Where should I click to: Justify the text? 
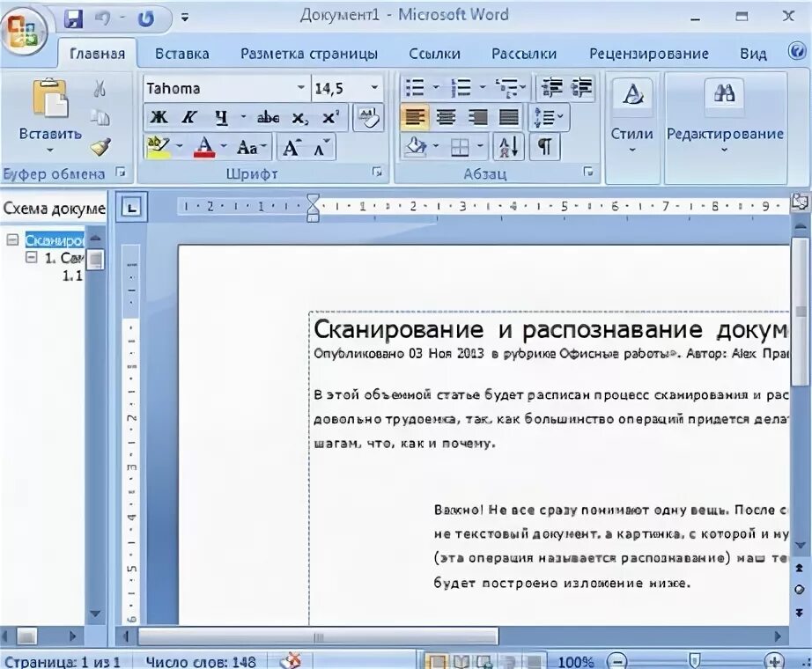[x=508, y=118]
